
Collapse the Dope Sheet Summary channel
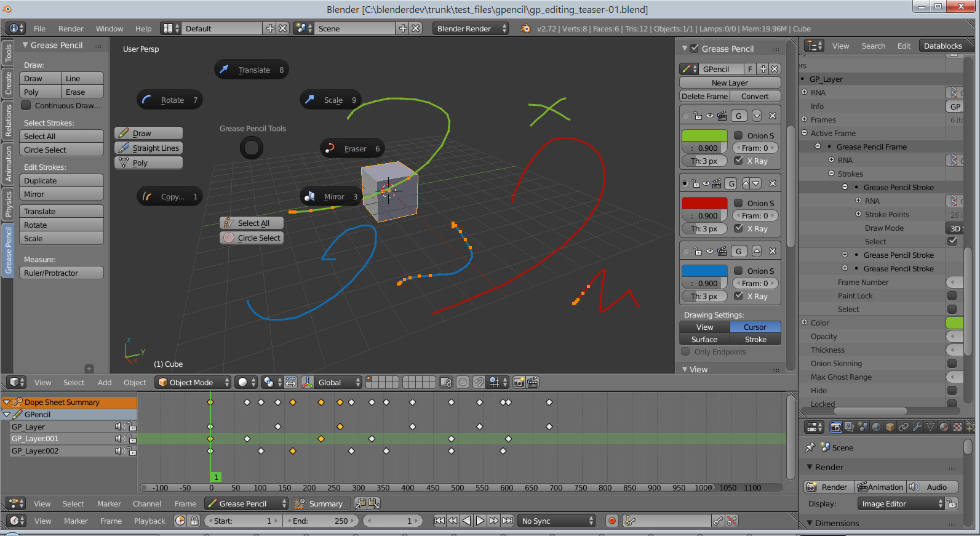[x=7, y=402]
